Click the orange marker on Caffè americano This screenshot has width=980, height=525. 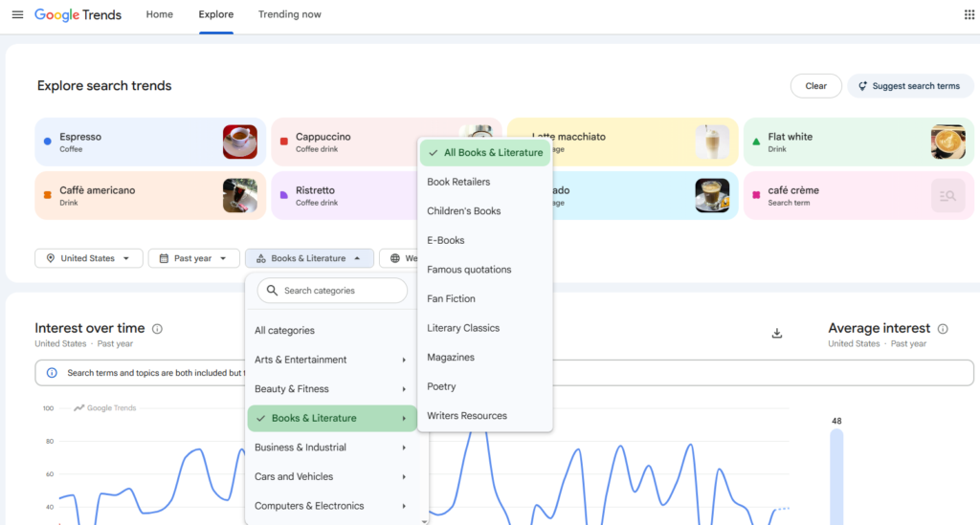coord(48,195)
